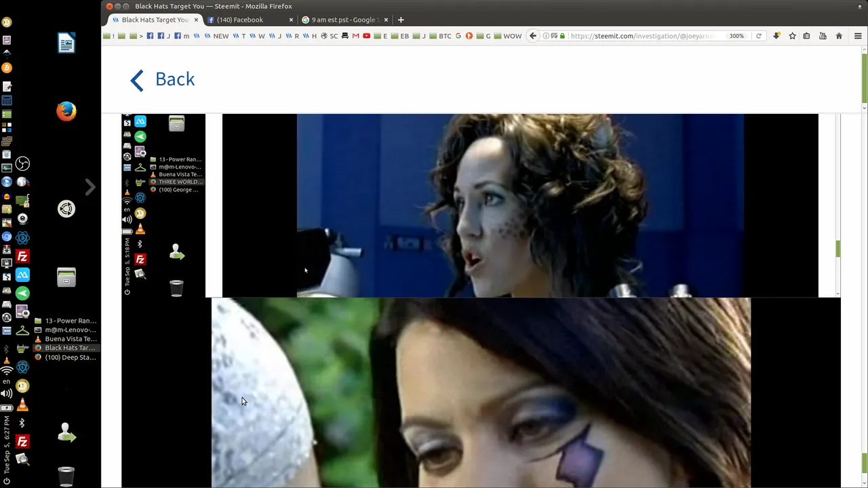The image size is (868, 488).
Task: Click the green padlock security icon
Action: [562, 36]
